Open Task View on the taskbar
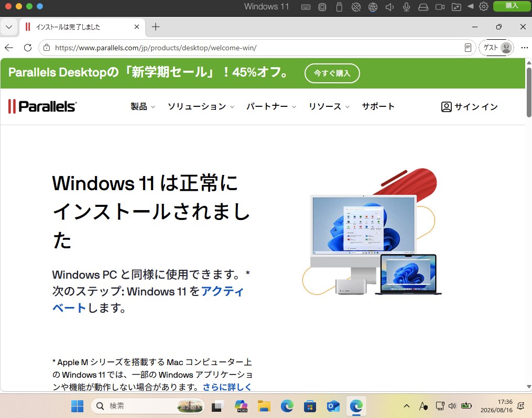 tap(218, 406)
